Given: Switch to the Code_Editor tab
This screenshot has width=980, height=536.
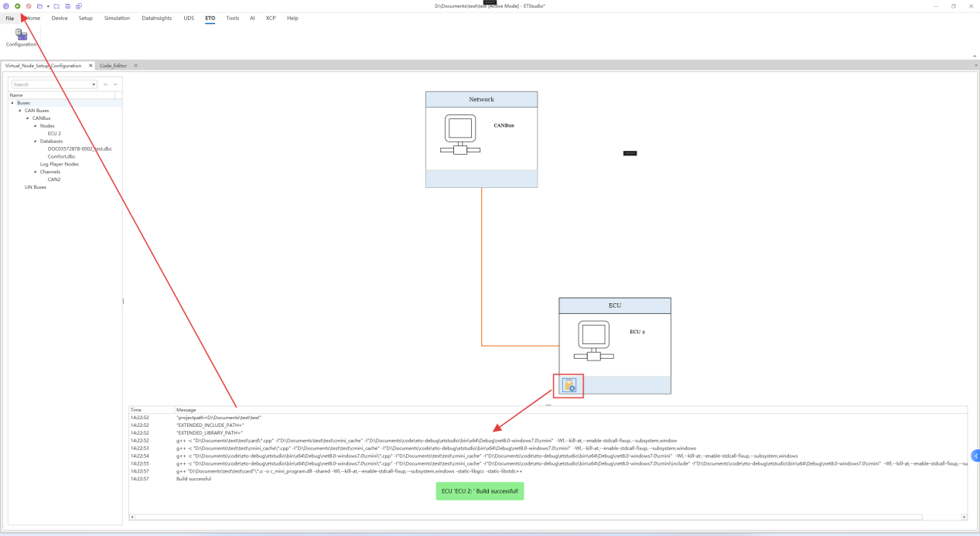Looking at the screenshot, I should point(113,66).
